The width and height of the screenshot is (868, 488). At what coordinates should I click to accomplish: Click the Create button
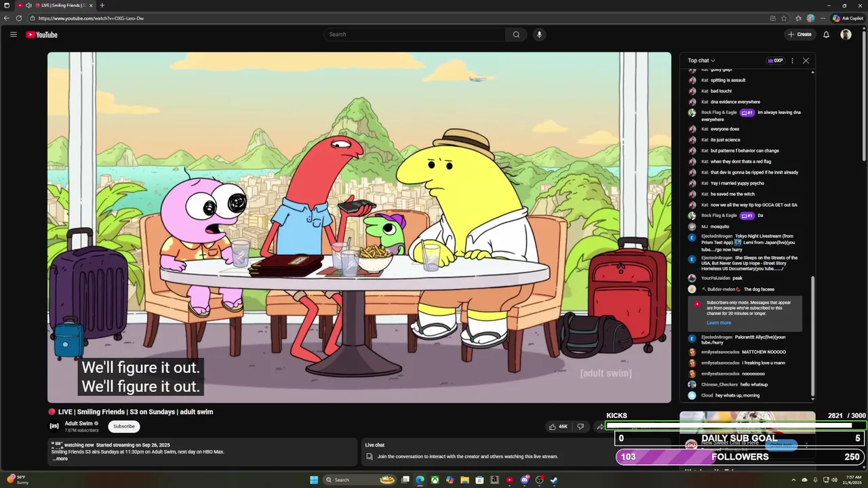pyautogui.click(x=800, y=35)
